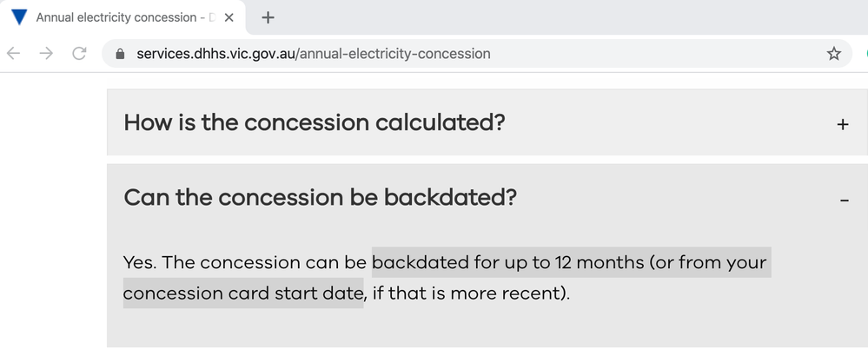Click the blue triangle favicon on the tab
This screenshot has width=868, height=349.
(x=19, y=17)
